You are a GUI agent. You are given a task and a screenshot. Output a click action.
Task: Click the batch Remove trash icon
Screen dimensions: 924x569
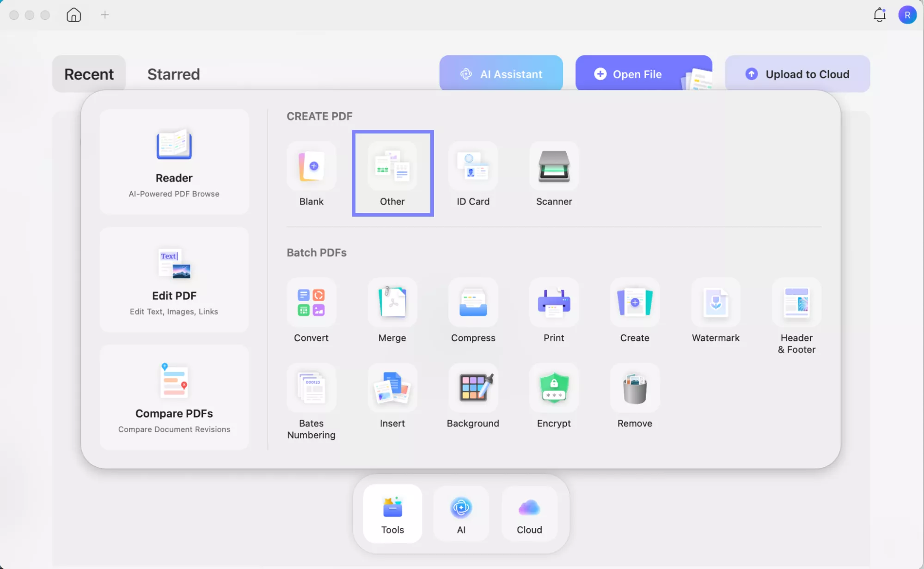[635, 388]
